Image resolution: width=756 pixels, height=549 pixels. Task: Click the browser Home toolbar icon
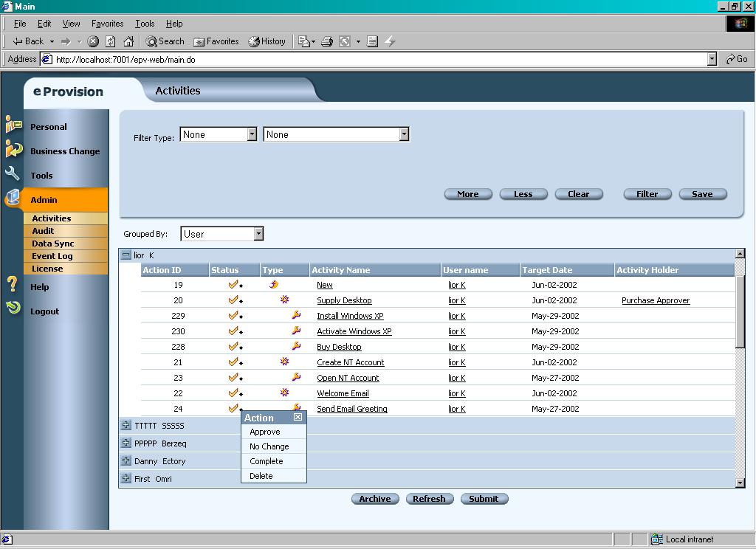pos(128,41)
